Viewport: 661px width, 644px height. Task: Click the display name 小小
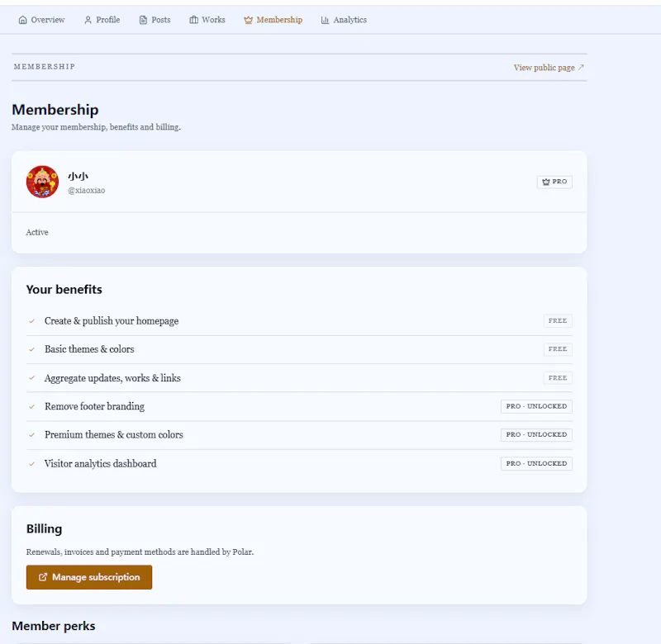78,176
